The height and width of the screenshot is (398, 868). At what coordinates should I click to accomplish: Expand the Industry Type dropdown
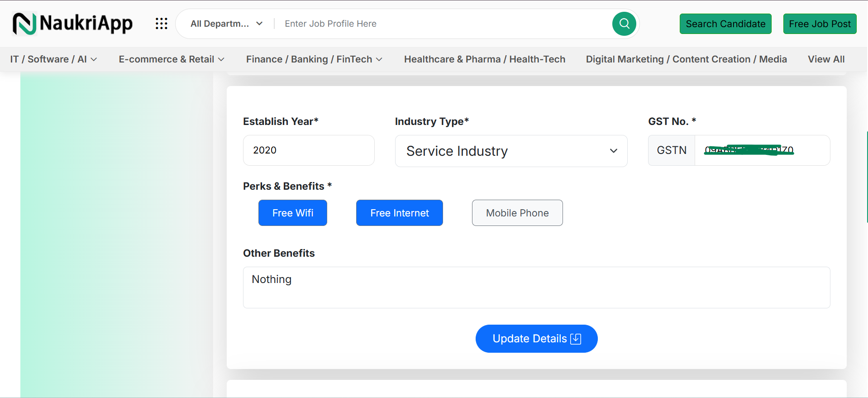[511, 151]
